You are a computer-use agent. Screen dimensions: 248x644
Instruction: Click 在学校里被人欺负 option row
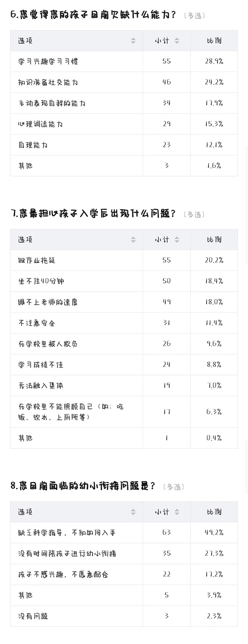[124, 344]
